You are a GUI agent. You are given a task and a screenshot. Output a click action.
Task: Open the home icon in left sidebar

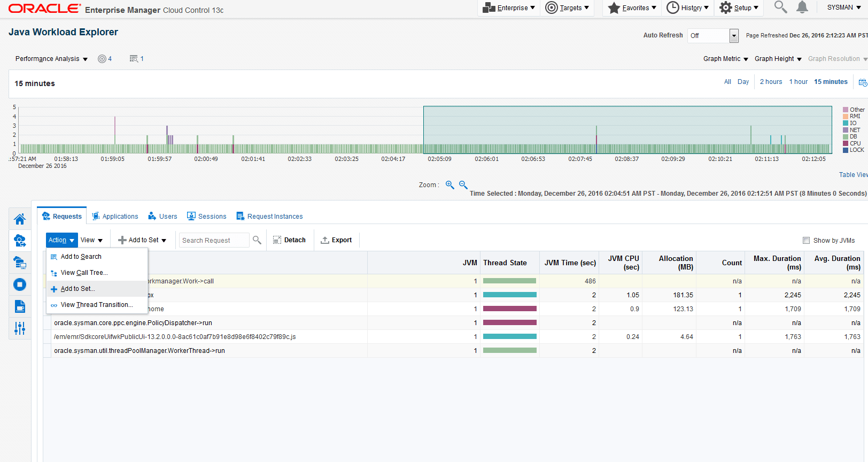pyautogui.click(x=20, y=219)
